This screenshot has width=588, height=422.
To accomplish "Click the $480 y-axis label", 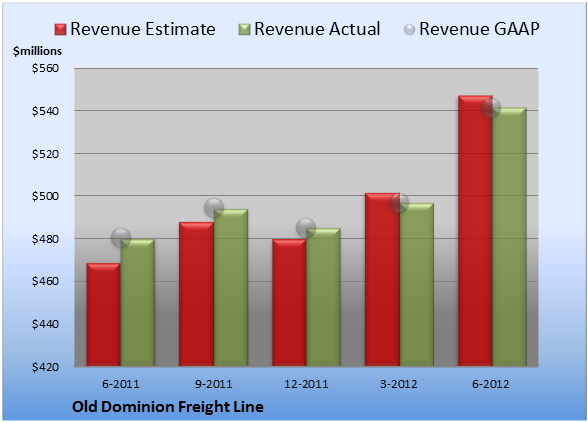I will (x=45, y=239).
